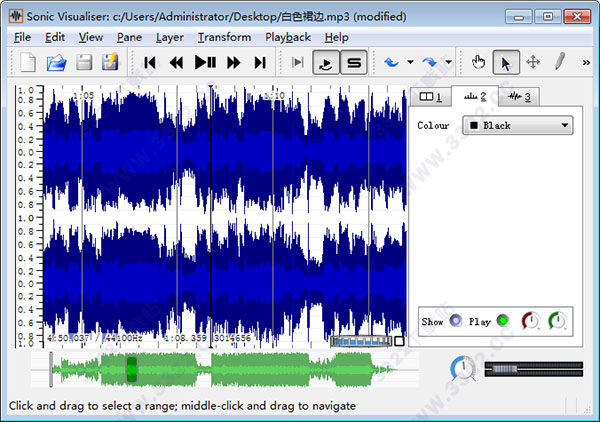Pick the Edit move-cross tool
Image resolution: width=600 pixels, height=422 pixels.
tap(533, 62)
